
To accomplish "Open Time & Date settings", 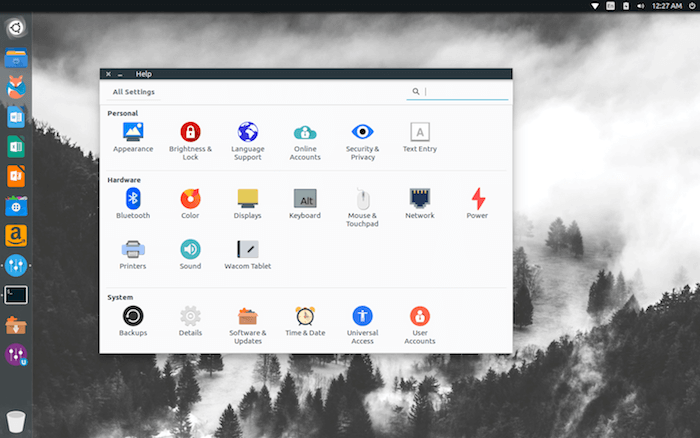I will pyautogui.click(x=305, y=321).
